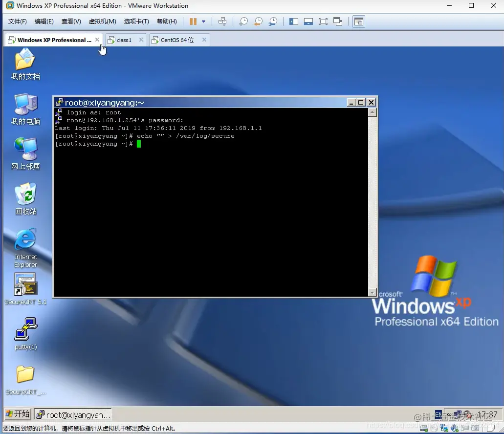The width and height of the screenshot is (504, 434).
Task: Switch to Unity mode
Action: tap(338, 22)
